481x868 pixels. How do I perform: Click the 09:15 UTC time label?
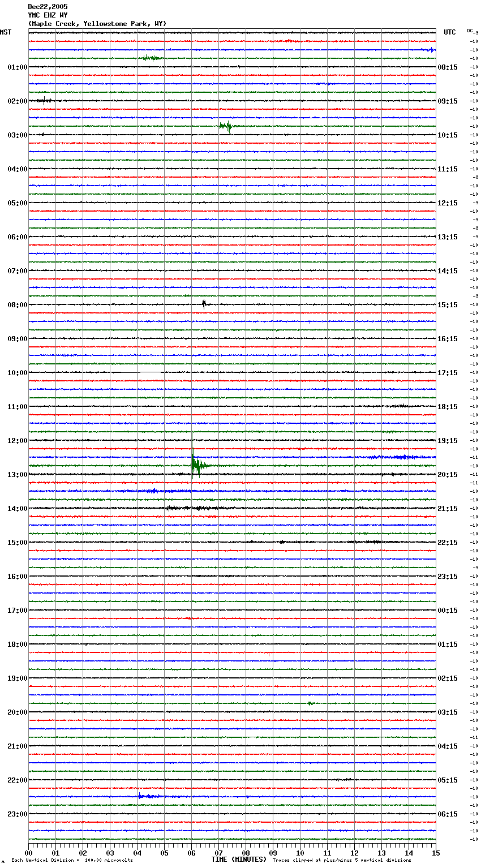click(x=448, y=101)
